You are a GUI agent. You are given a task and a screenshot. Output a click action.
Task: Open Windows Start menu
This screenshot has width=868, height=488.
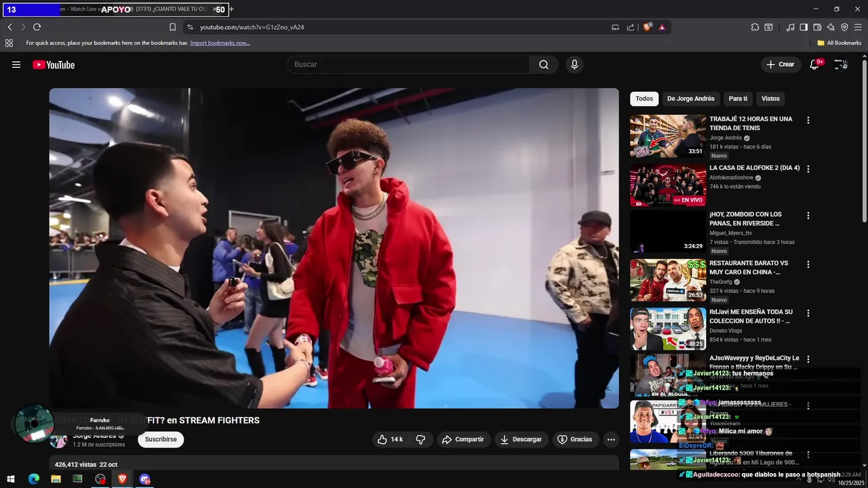pos(11,479)
